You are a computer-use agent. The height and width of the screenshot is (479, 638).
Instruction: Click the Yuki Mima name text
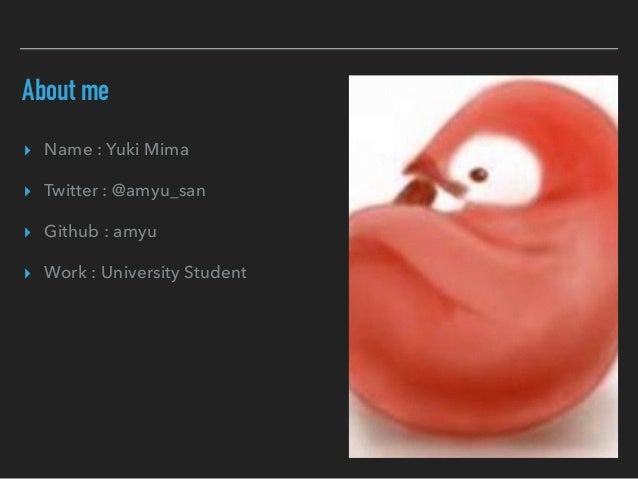click(x=147, y=149)
